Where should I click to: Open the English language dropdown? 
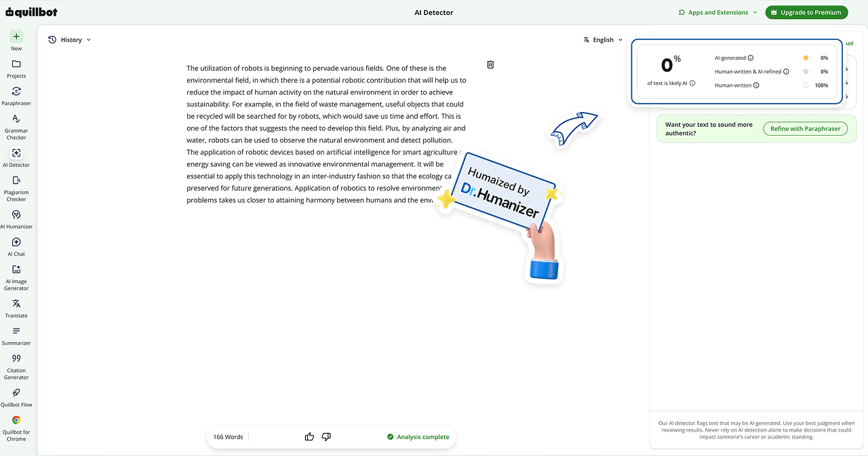click(x=603, y=40)
